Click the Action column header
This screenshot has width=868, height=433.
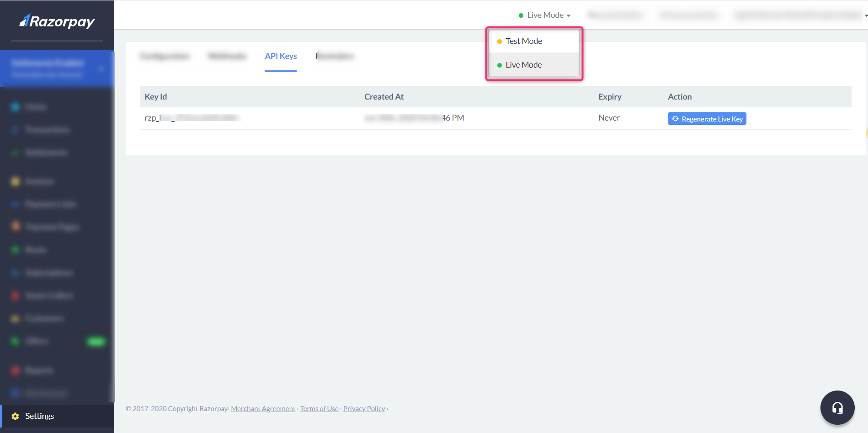pos(680,97)
